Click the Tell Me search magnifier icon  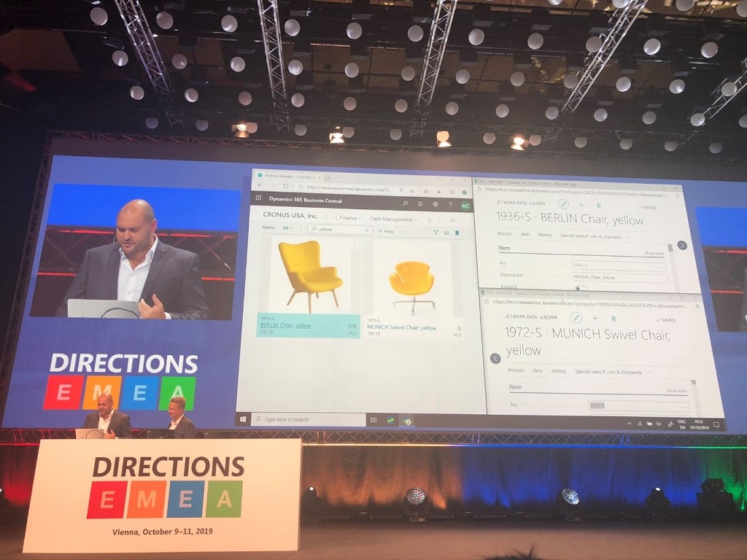tap(406, 203)
